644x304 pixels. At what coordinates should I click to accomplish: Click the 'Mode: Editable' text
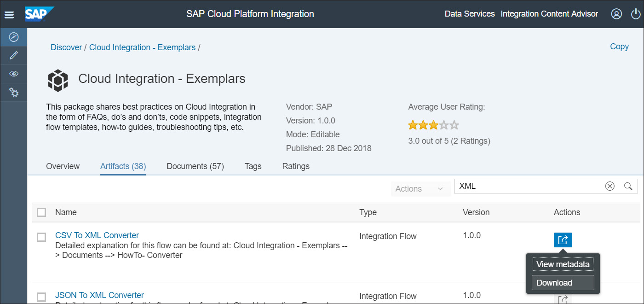click(x=313, y=134)
